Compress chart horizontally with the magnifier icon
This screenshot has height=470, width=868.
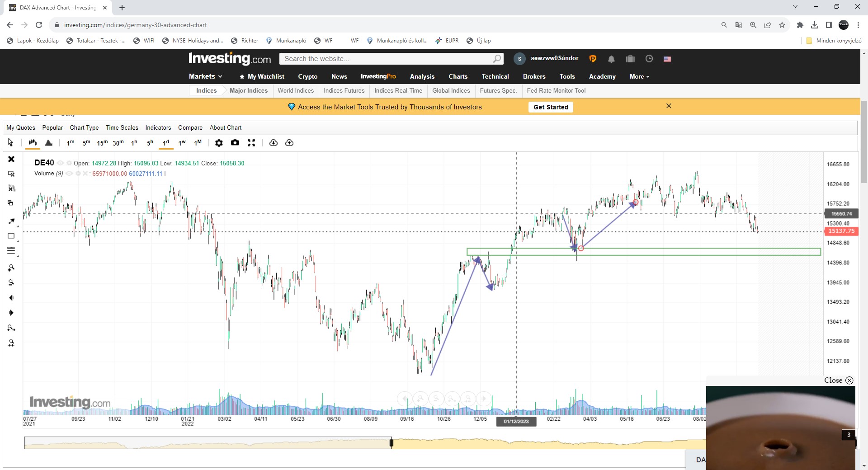point(11,343)
